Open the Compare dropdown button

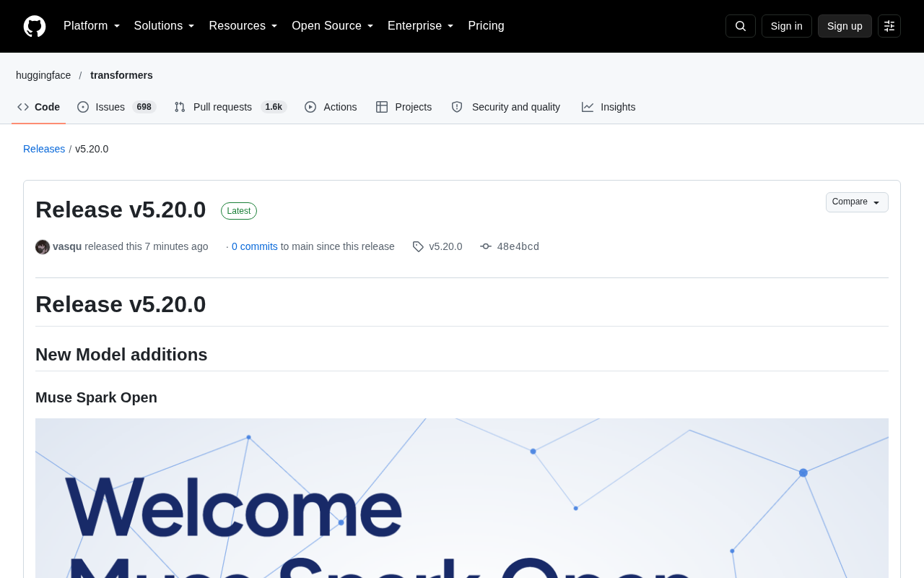pos(857,202)
